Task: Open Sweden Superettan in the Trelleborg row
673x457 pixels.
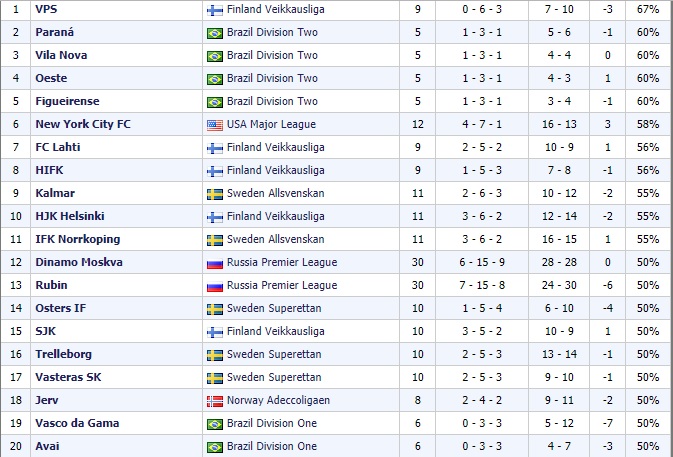Action: click(274, 354)
